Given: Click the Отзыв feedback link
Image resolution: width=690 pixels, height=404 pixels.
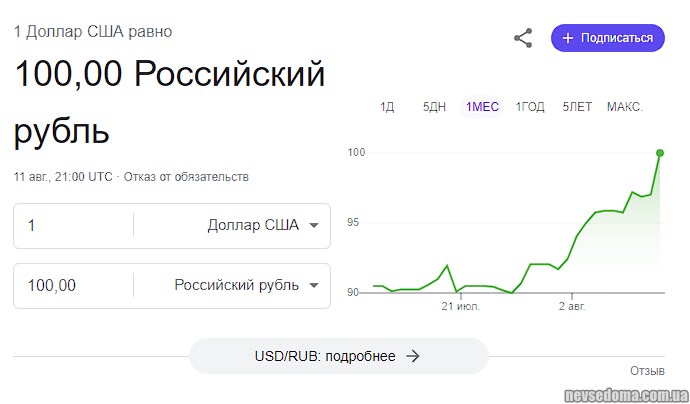Looking at the screenshot, I should click(647, 371).
